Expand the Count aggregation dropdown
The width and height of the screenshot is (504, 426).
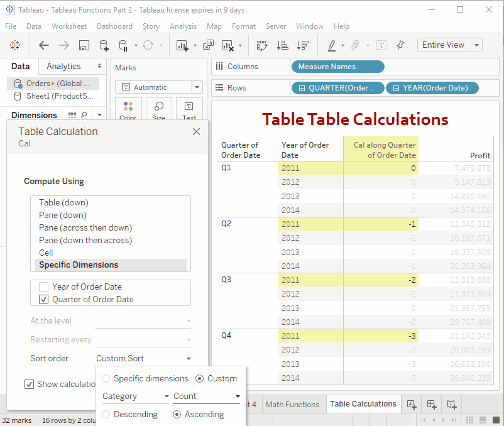238,396
